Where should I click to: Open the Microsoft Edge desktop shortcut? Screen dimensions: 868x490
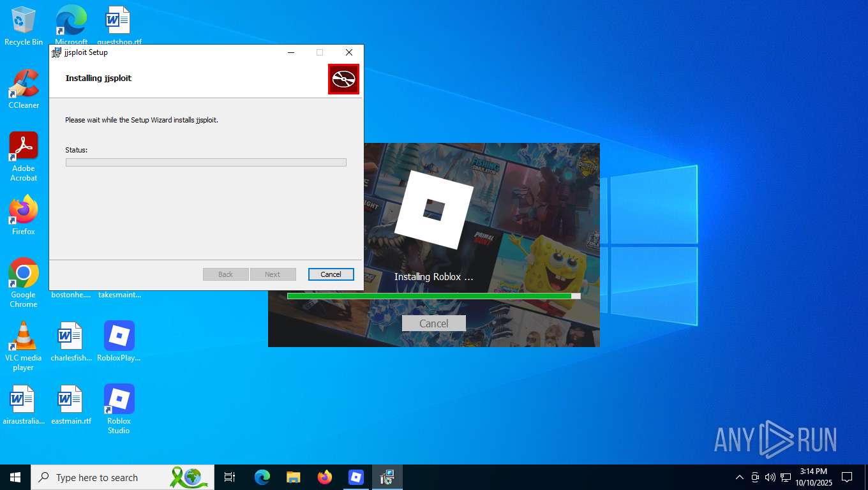(x=71, y=26)
